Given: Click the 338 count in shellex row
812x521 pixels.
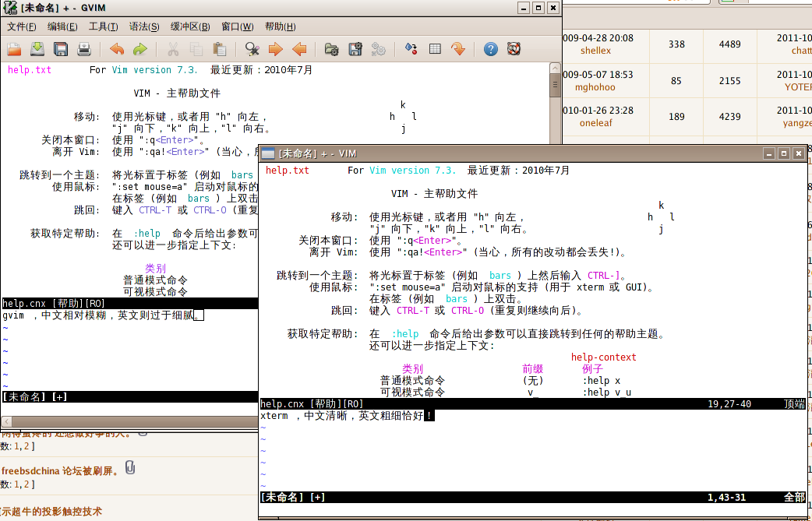Looking at the screenshot, I should [676, 44].
